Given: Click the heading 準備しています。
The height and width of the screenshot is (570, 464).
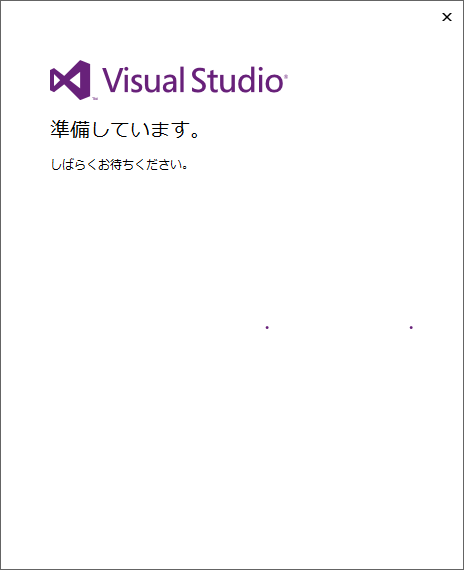Looking at the screenshot, I should click(125, 129).
